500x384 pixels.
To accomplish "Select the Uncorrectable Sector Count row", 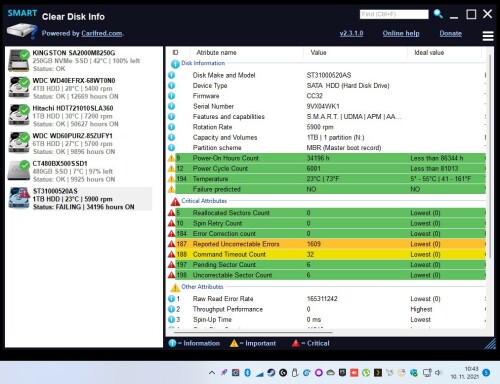I will click(327, 275).
